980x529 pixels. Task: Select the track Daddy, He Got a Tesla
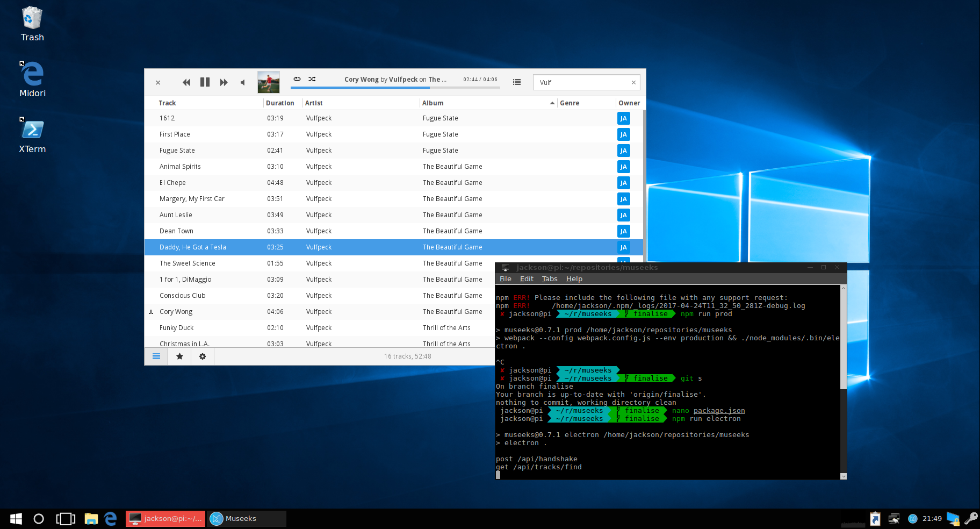point(394,247)
